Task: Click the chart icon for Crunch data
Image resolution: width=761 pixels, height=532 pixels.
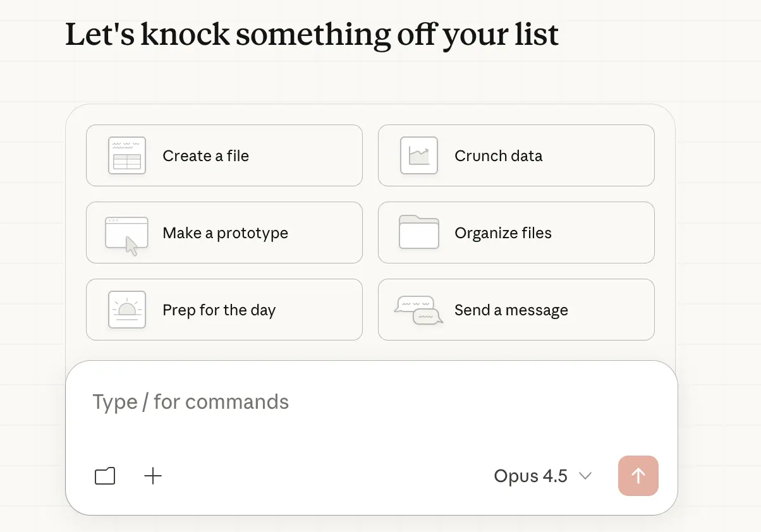Action: pos(419,155)
